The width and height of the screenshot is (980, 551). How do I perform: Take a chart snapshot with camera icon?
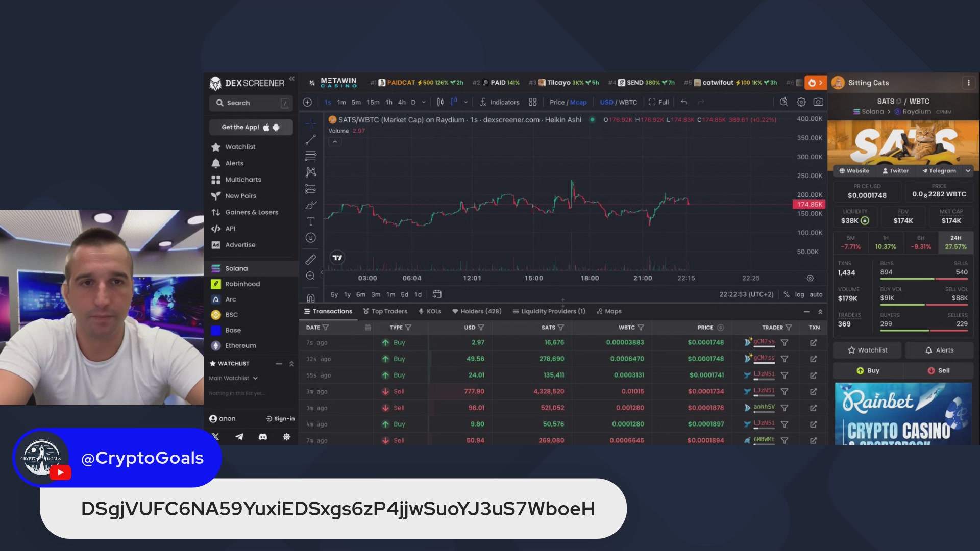click(x=818, y=102)
